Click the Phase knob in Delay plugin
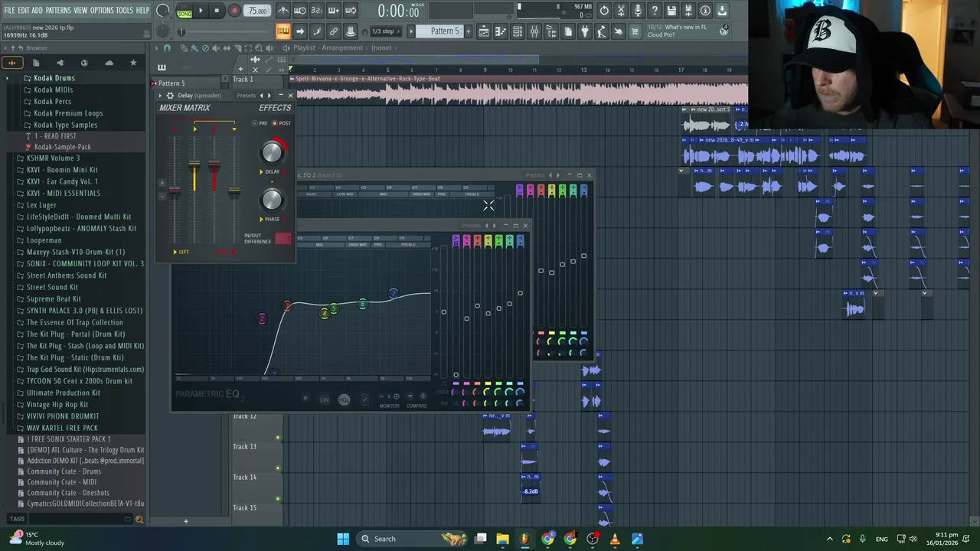 [x=272, y=200]
